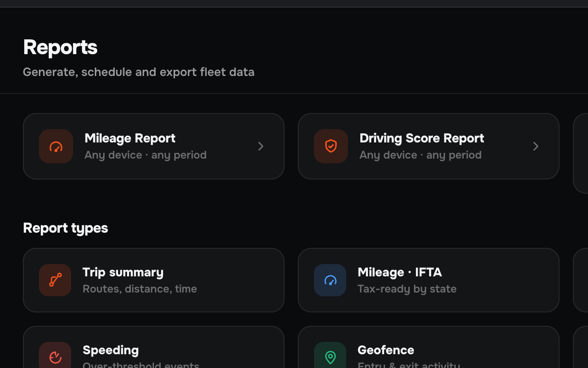The width and height of the screenshot is (588, 368).
Task: Click 'Routes, distance, time' description
Action: click(x=140, y=289)
